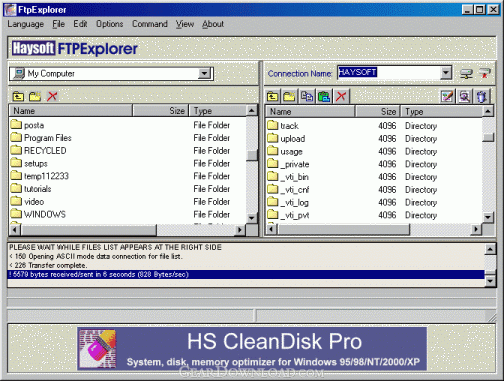Select the track directory folder icon

pyautogui.click(x=273, y=126)
